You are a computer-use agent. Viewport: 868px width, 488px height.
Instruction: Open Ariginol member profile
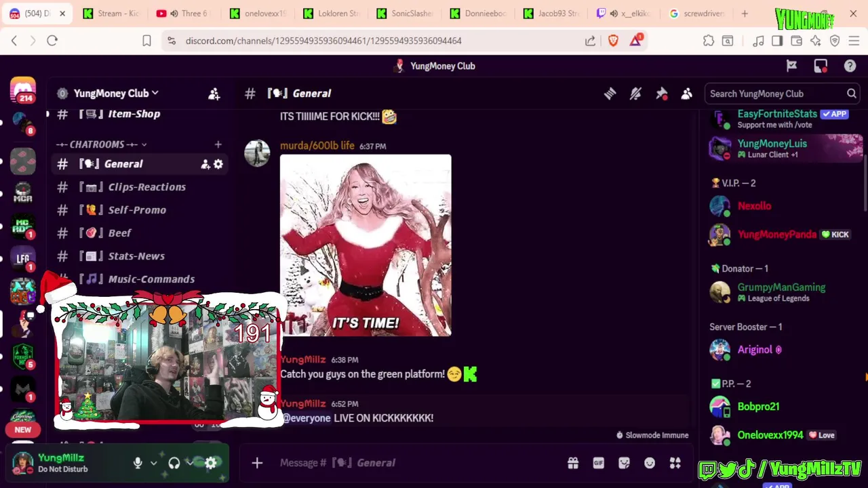tap(755, 350)
